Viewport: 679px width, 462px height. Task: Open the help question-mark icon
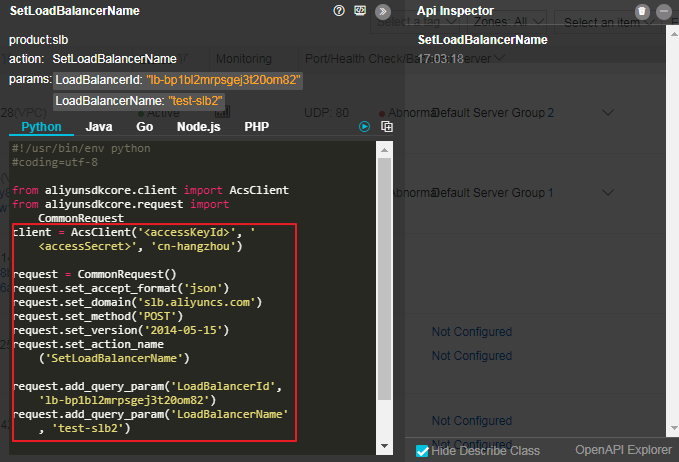[x=339, y=10]
